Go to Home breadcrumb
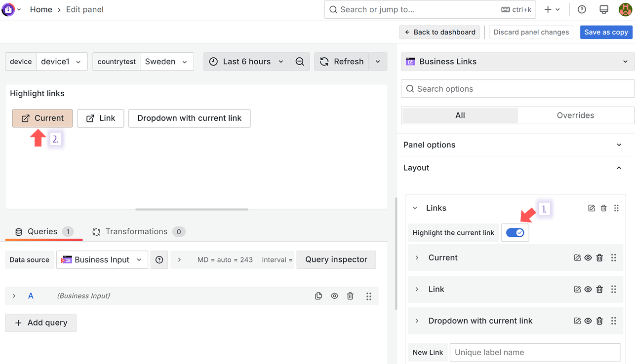This screenshot has height=364, width=635. point(41,9)
